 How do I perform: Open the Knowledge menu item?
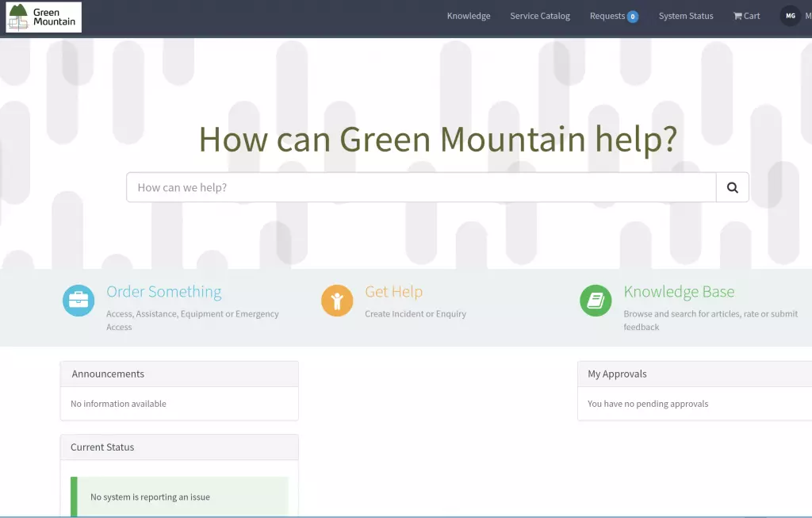[x=468, y=16]
